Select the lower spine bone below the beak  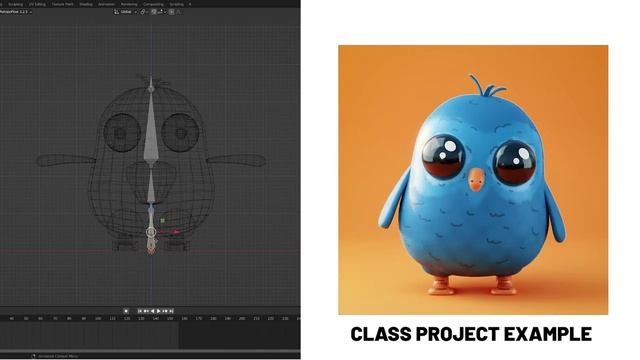[151, 184]
